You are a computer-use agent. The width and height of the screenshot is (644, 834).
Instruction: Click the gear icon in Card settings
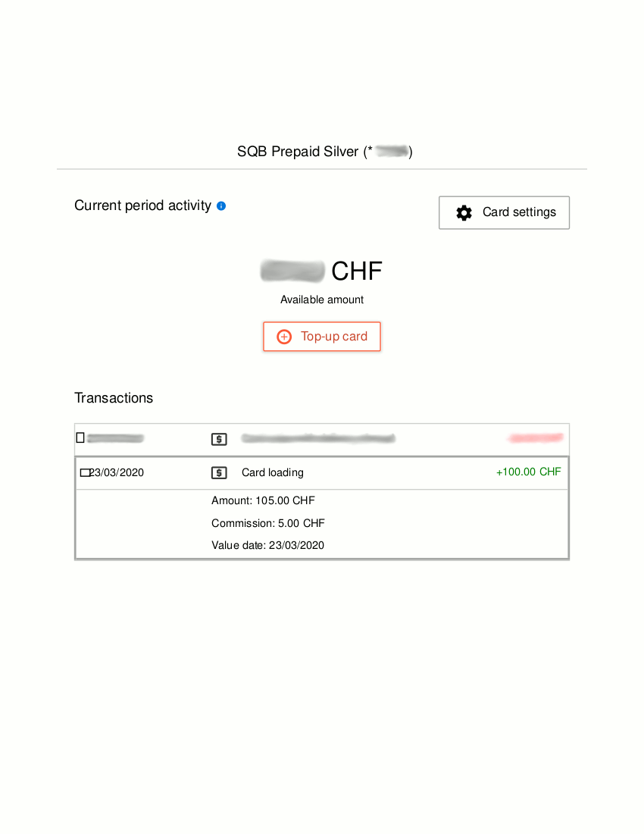click(464, 213)
